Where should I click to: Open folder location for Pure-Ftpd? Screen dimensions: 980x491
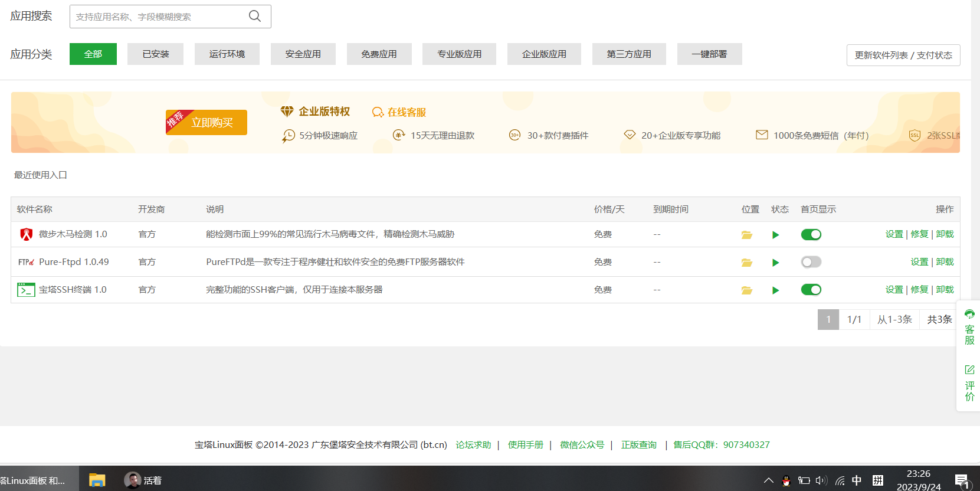click(747, 263)
